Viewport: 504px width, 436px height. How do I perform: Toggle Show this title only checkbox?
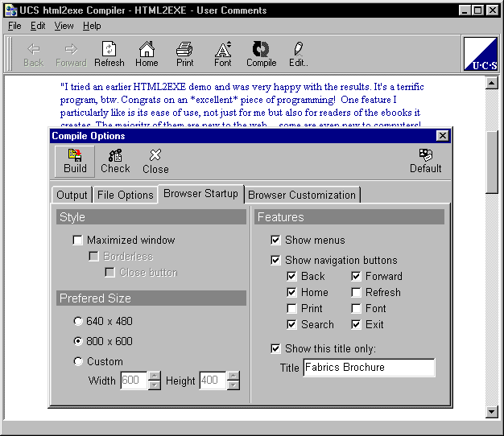(x=275, y=348)
